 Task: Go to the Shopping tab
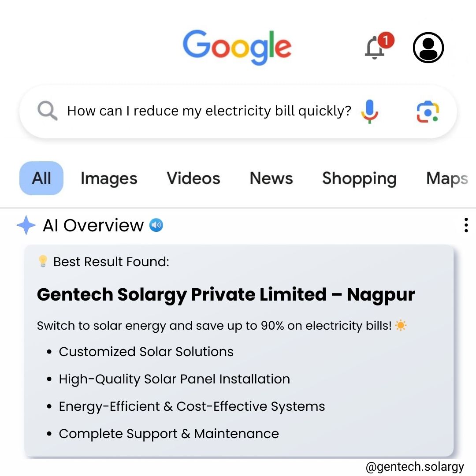[360, 178]
